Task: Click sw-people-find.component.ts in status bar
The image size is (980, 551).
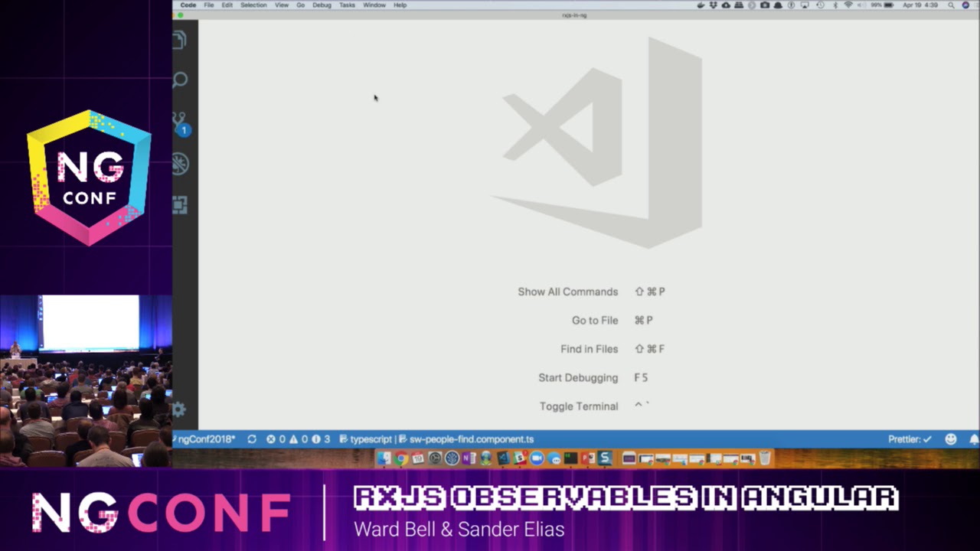Action: (x=465, y=439)
